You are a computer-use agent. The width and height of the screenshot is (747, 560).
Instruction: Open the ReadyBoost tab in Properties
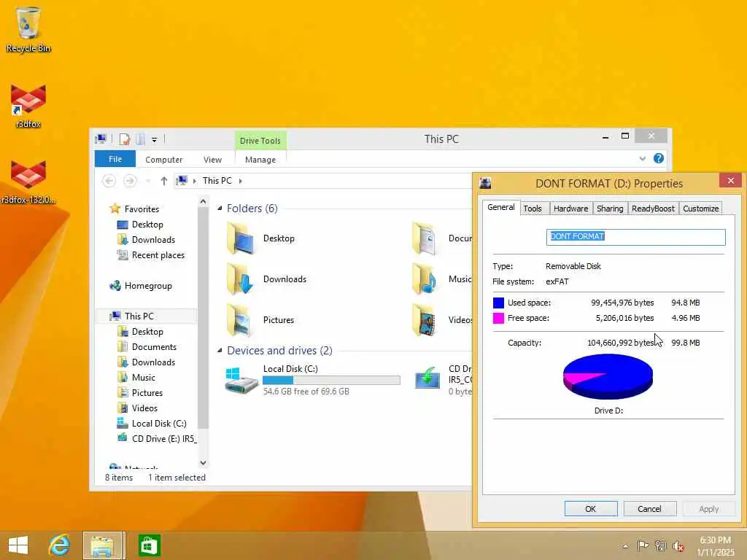[653, 209]
